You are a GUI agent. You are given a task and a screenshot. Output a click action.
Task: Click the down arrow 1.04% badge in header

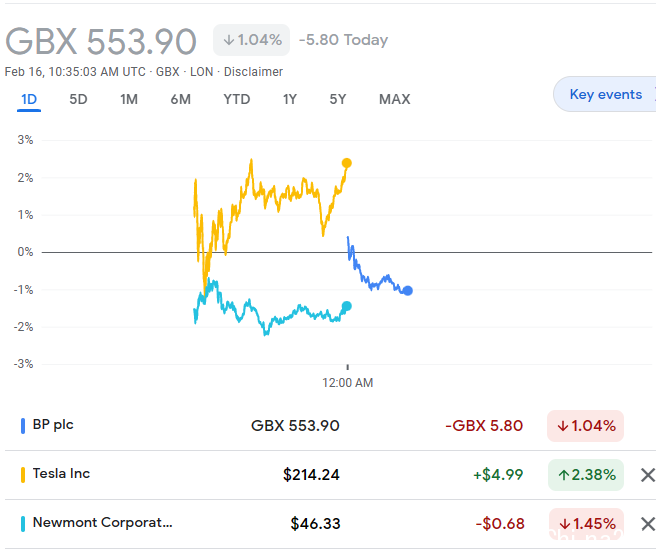[x=251, y=40]
